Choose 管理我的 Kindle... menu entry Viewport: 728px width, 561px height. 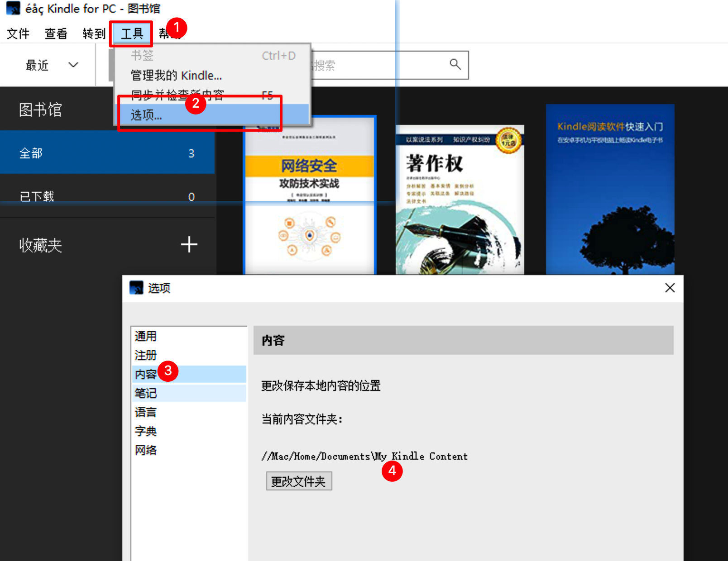(212, 75)
